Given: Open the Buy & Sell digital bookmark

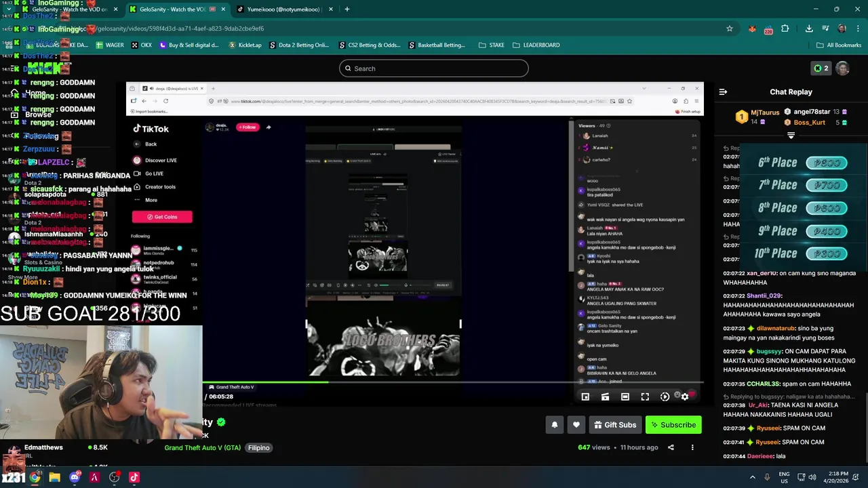Looking at the screenshot, I should pyautogui.click(x=189, y=45).
